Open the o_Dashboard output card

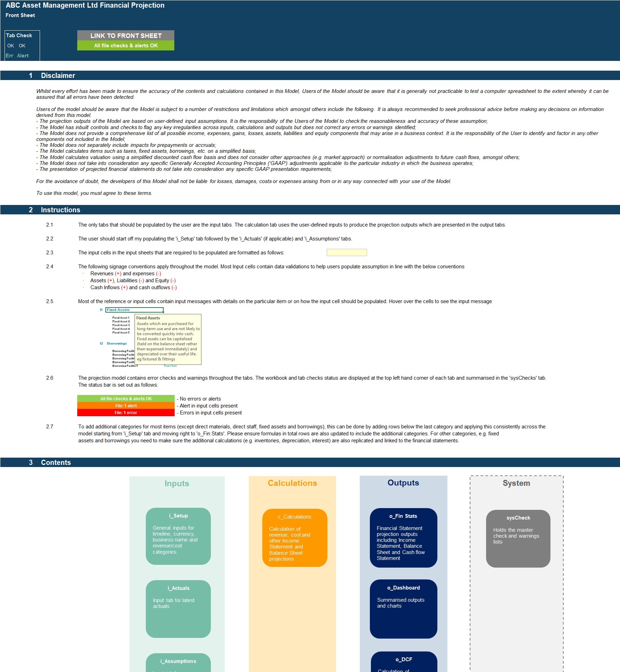click(x=404, y=609)
